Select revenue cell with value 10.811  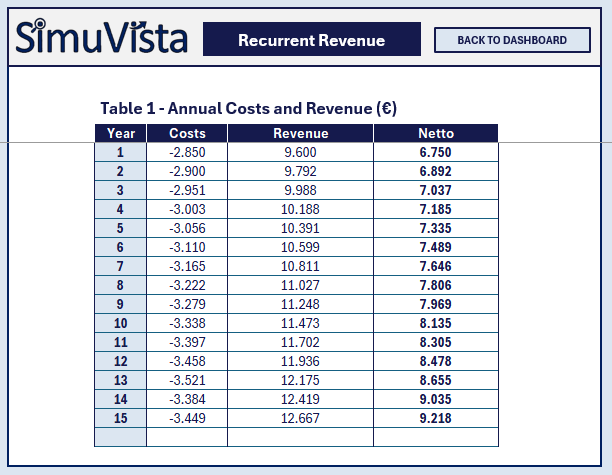300,266
